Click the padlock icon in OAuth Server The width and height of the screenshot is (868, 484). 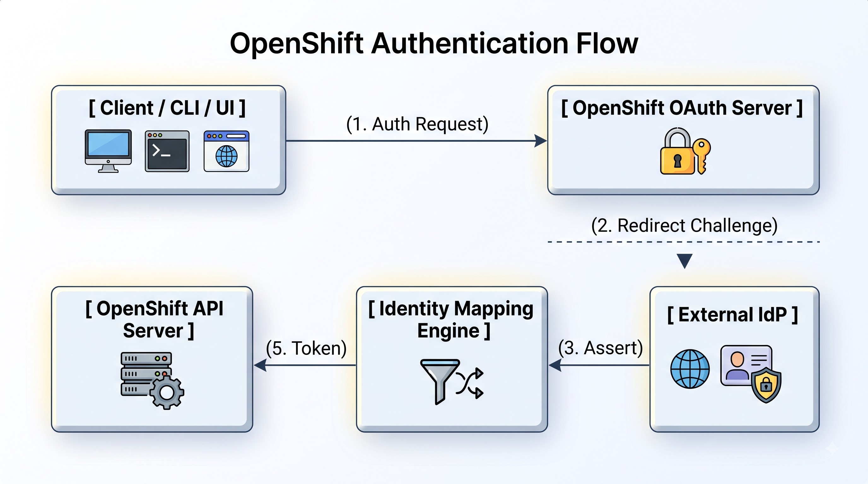tap(677, 151)
